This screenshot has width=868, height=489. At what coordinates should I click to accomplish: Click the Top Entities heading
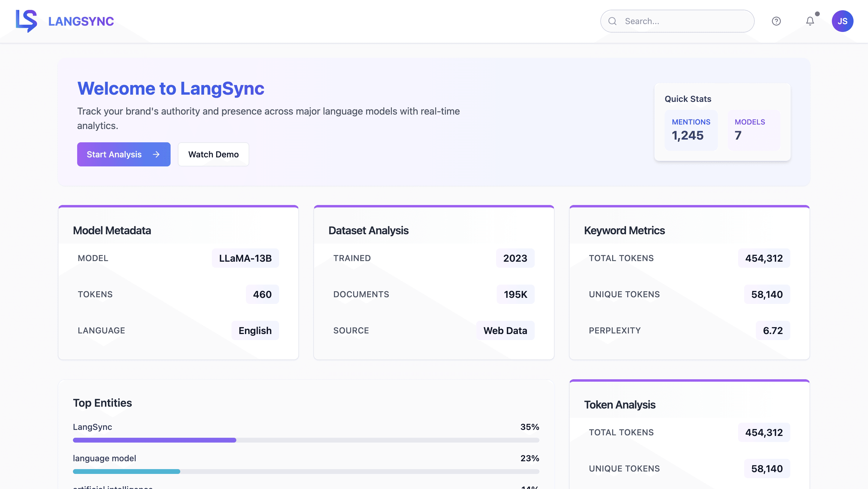[x=102, y=403]
